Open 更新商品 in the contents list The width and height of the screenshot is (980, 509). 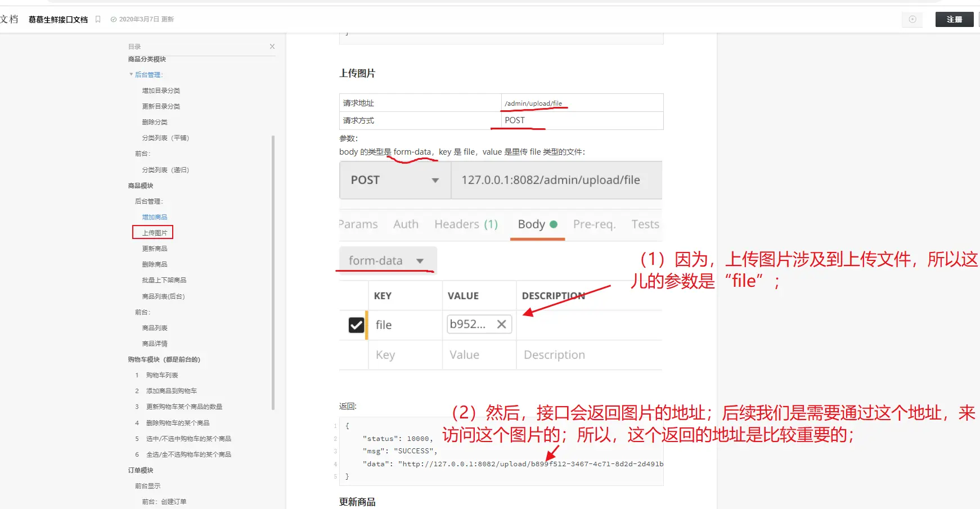click(155, 249)
